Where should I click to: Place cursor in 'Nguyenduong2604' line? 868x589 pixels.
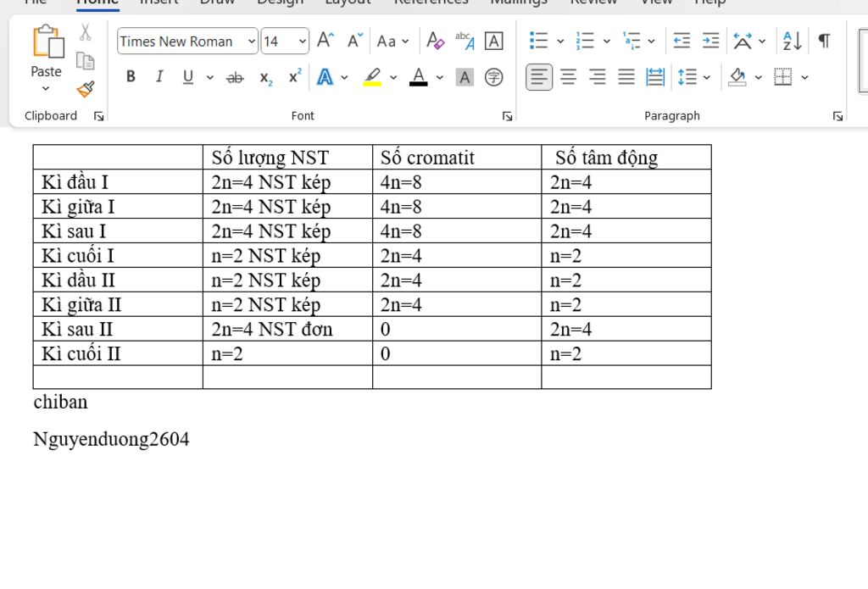coord(111,440)
